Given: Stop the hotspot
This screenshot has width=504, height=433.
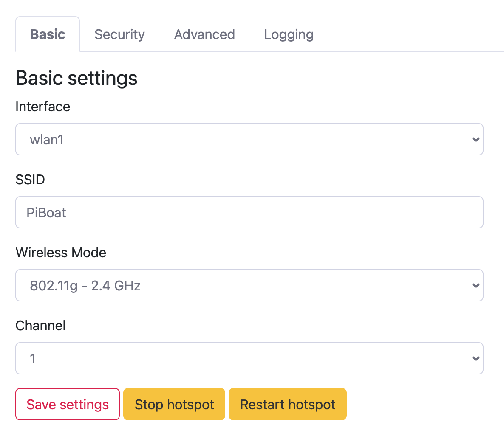Looking at the screenshot, I should [x=174, y=404].
